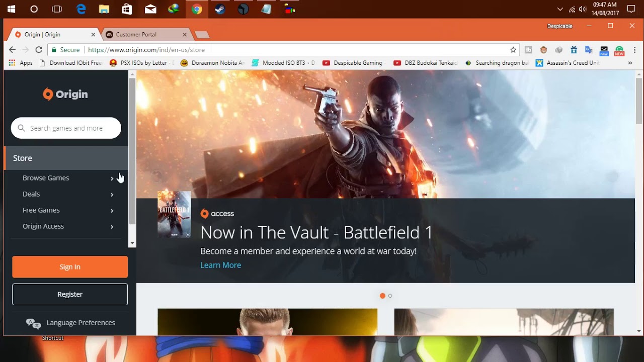Click the green NEW extension icon
Screen dimensions: 644x362
tap(619, 50)
